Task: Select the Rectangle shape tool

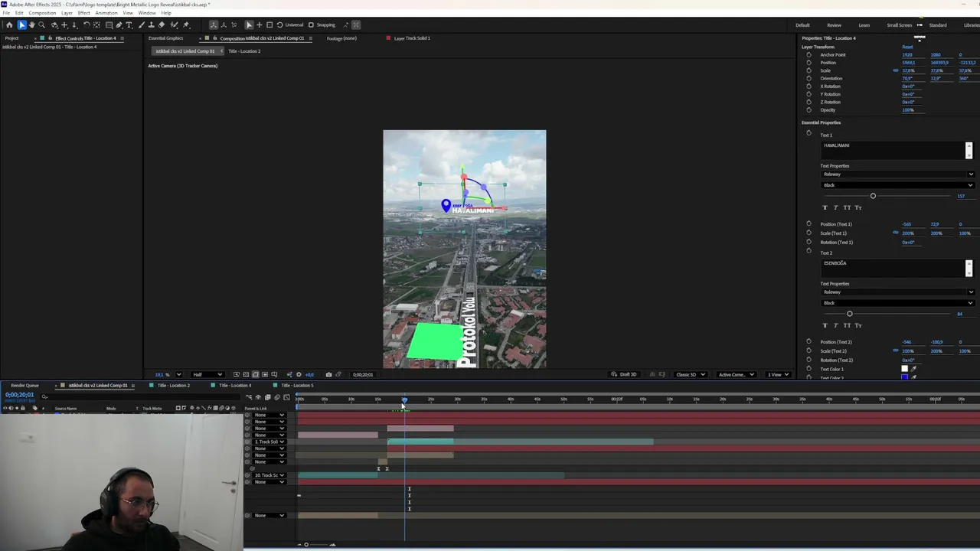Action: [109, 24]
